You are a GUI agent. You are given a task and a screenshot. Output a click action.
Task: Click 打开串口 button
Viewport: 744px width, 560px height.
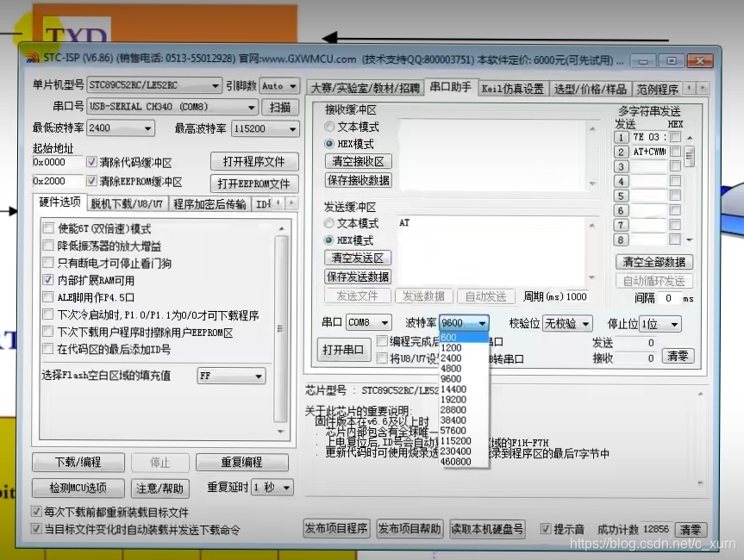pos(343,350)
